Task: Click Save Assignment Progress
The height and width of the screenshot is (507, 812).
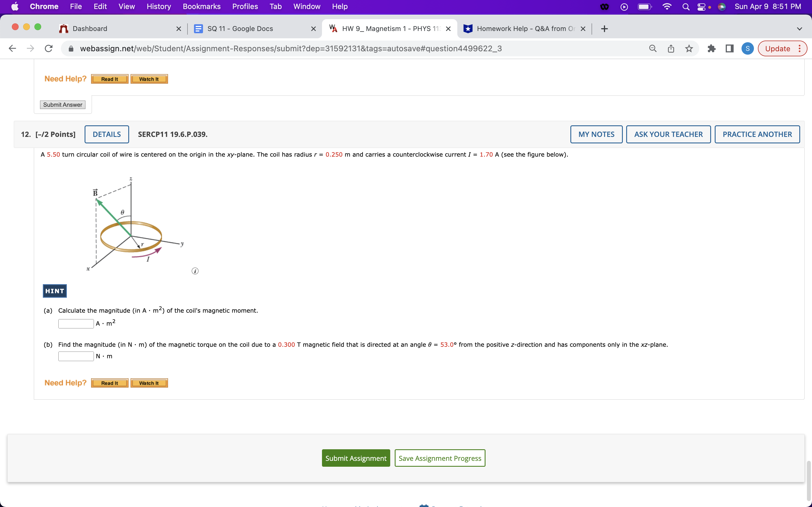Action: pos(440,458)
